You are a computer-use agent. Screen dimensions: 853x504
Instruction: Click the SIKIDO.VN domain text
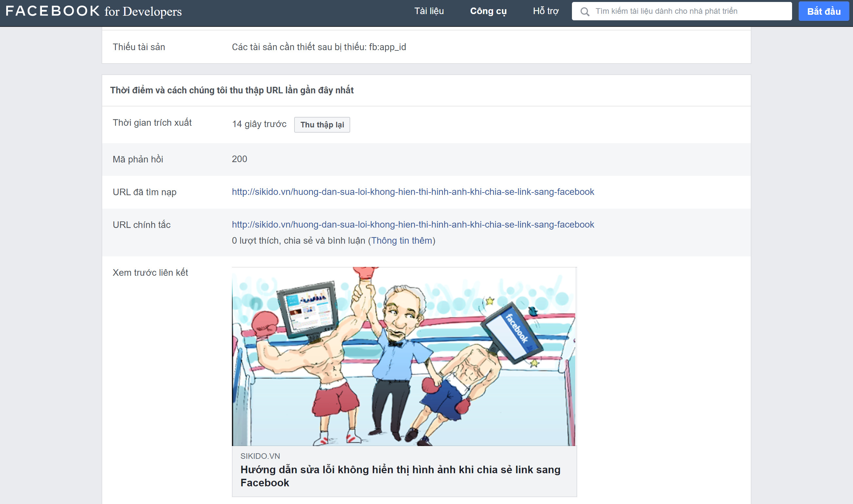260,456
